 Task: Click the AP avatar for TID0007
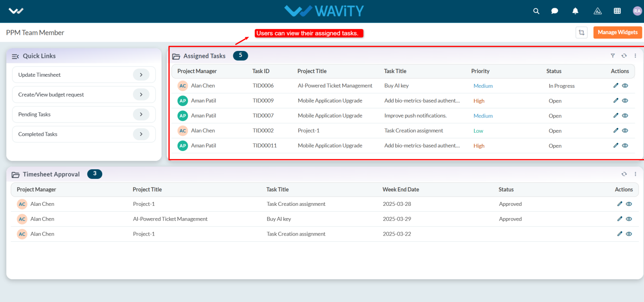183,116
